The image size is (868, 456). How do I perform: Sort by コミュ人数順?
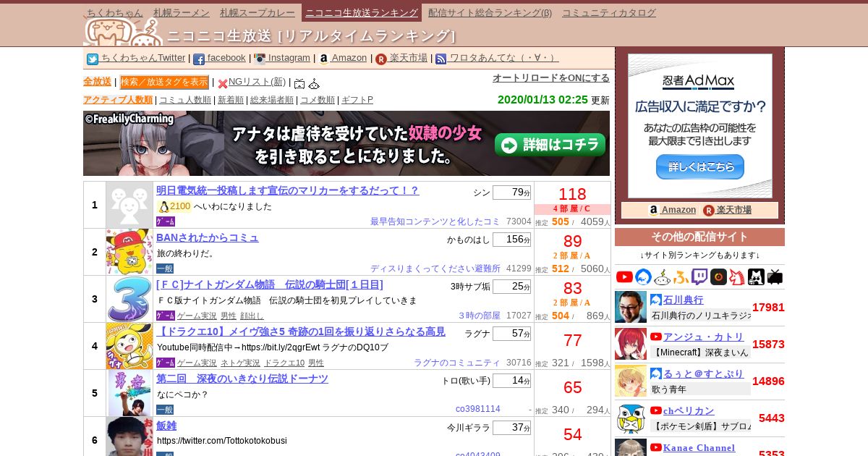[x=185, y=100]
